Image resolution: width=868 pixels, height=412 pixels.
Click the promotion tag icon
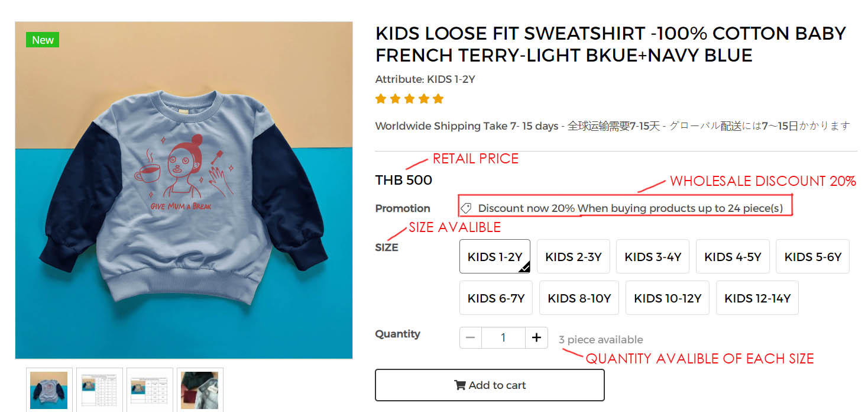(466, 208)
